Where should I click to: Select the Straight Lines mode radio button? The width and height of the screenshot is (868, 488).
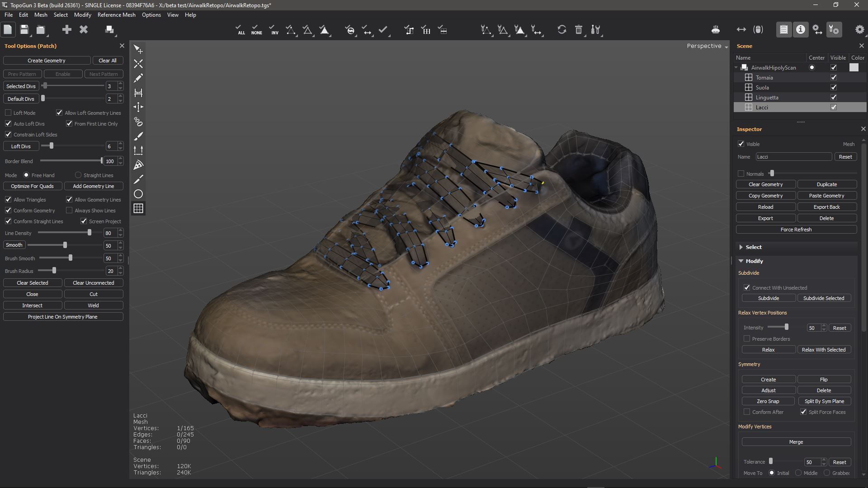point(78,175)
